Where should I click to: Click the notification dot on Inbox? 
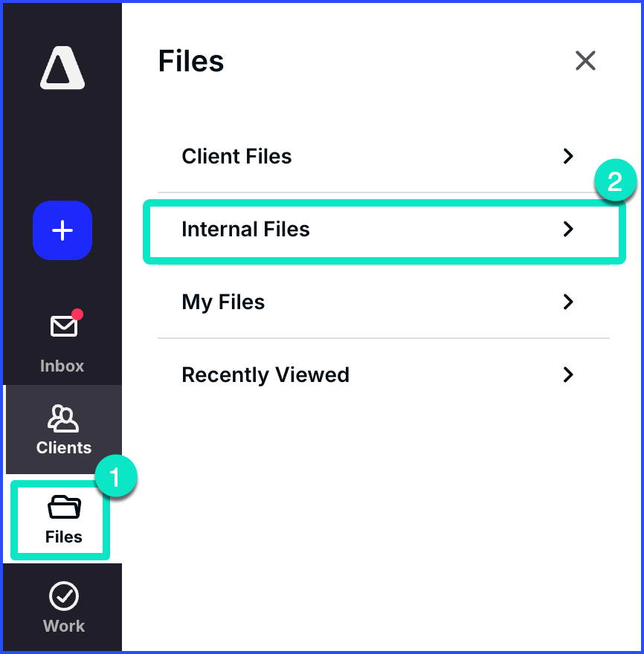[77, 314]
